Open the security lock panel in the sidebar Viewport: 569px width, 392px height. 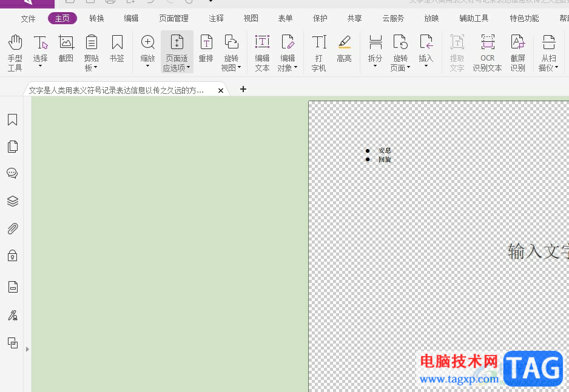(13, 256)
